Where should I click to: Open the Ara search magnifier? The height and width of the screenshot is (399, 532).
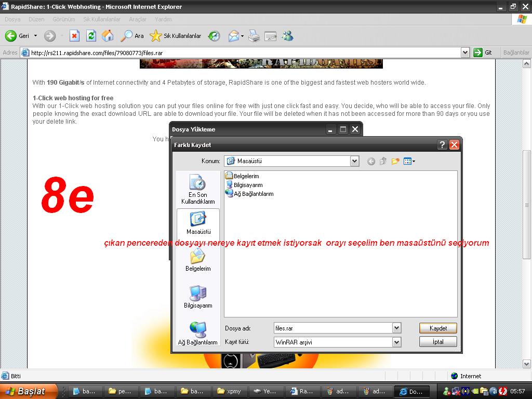coord(132,36)
